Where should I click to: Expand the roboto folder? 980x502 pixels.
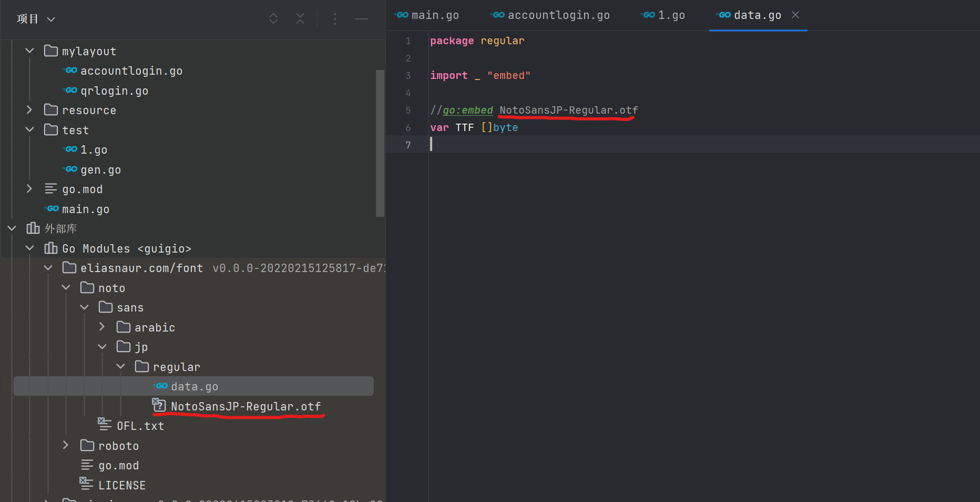point(66,445)
